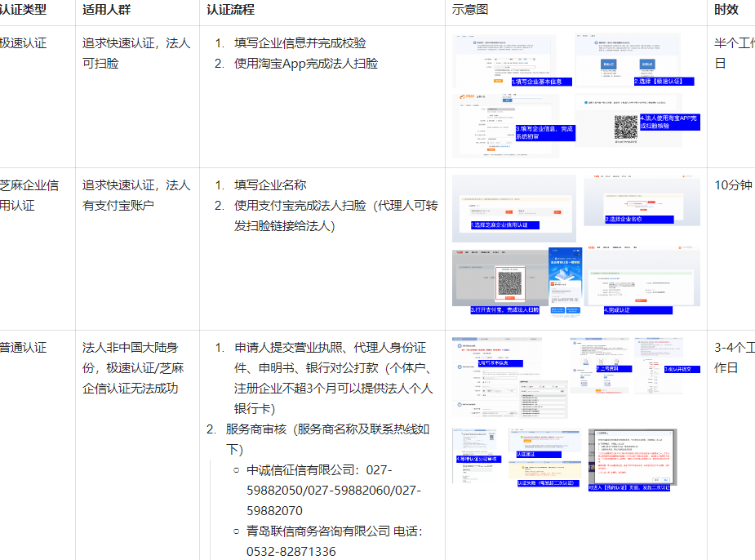Image resolution: width=755 pixels, height=560 pixels.
Task: Open the 选择企业名称 screenshot thumbnail
Action: (642, 201)
